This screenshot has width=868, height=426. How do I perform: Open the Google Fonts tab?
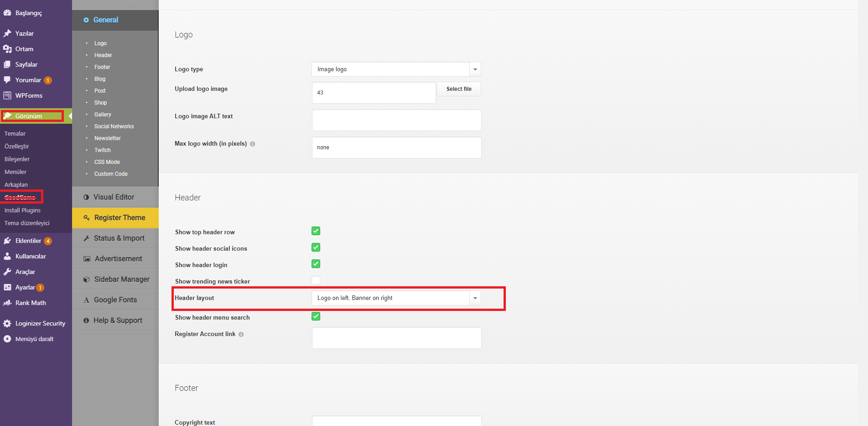pos(115,300)
